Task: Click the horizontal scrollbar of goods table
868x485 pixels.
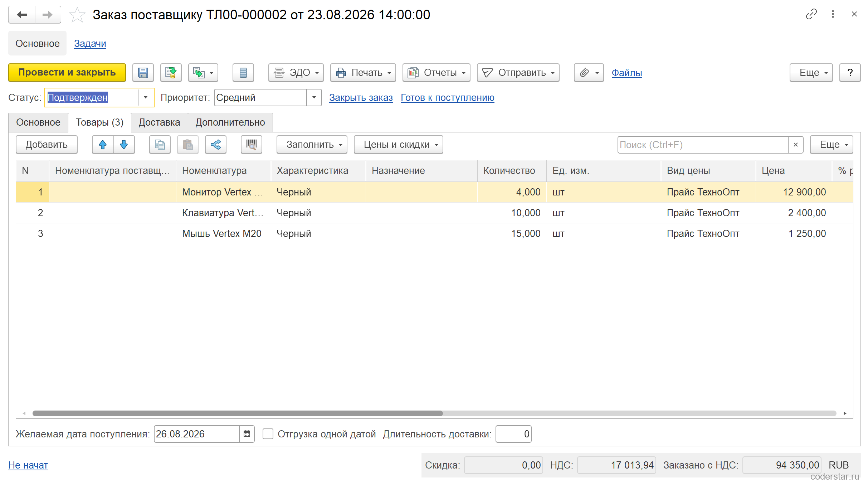Action: pos(238,413)
